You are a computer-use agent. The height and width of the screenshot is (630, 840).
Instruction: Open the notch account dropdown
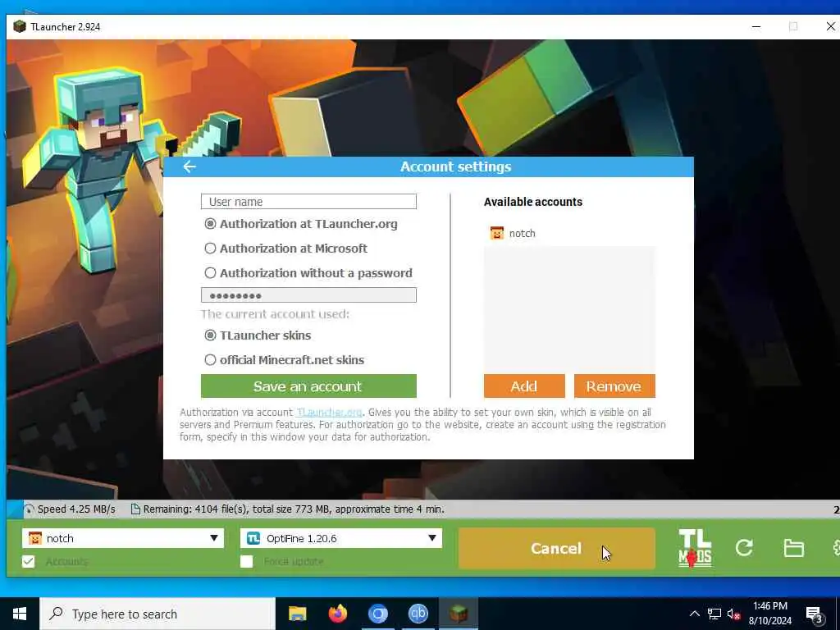[123, 538]
